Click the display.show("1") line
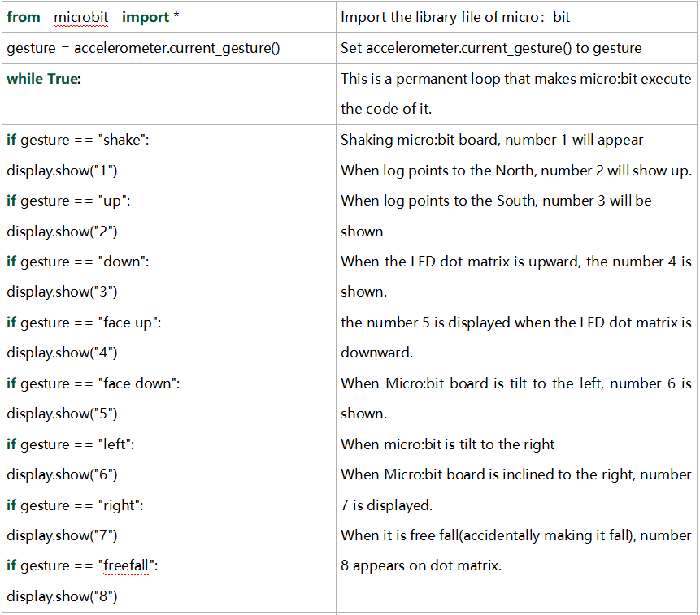The image size is (700, 615). coord(62,171)
